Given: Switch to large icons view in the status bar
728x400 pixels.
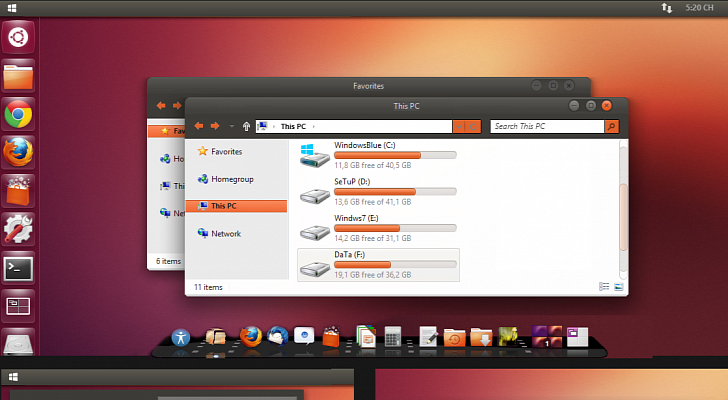Looking at the screenshot, I should [x=618, y=286].
